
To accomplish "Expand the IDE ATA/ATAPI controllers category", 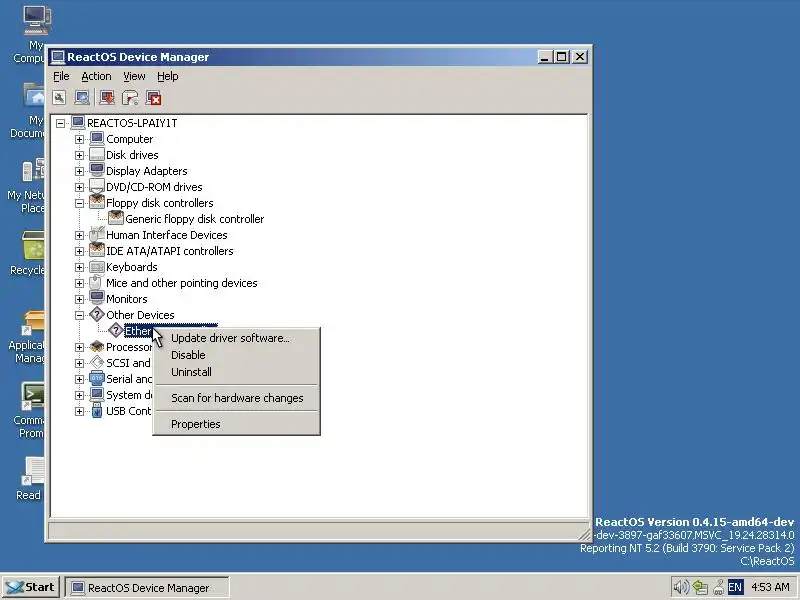I will click(80, 251).
